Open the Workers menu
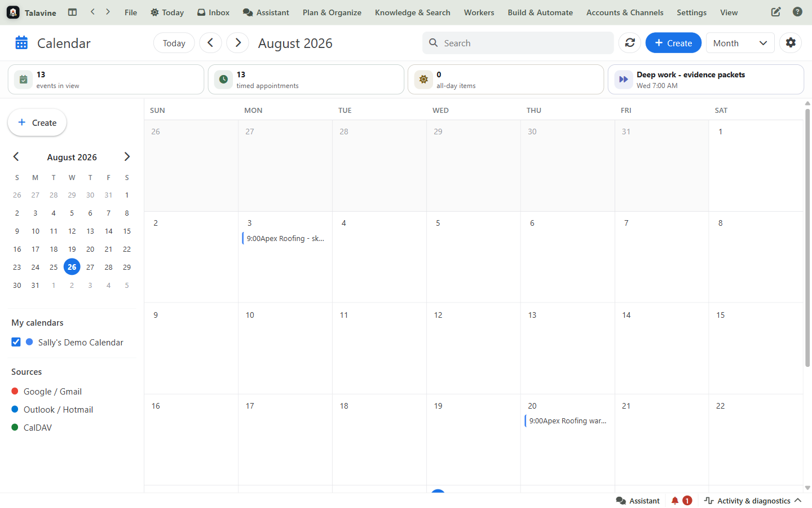This screenshot has height=508, width=812. [479, 12]
